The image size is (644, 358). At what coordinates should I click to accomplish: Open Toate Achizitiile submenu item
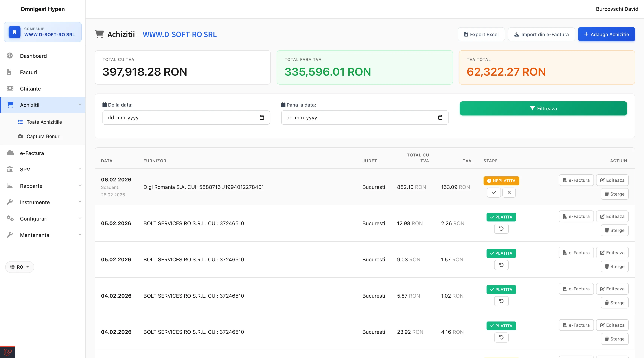[x=44, y=122]
